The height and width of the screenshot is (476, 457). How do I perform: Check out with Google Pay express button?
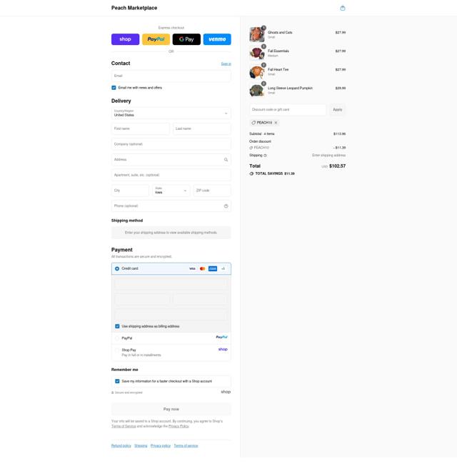(x=186, y=39)
